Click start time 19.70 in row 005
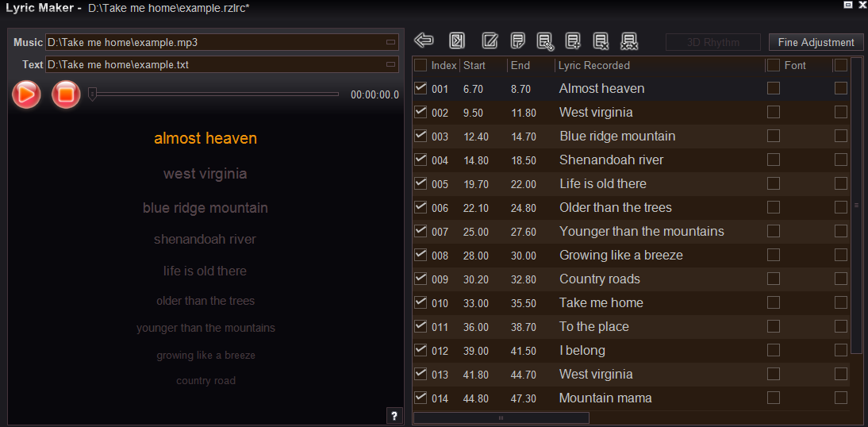Screen dimensions: 868x427 [475, 184]
